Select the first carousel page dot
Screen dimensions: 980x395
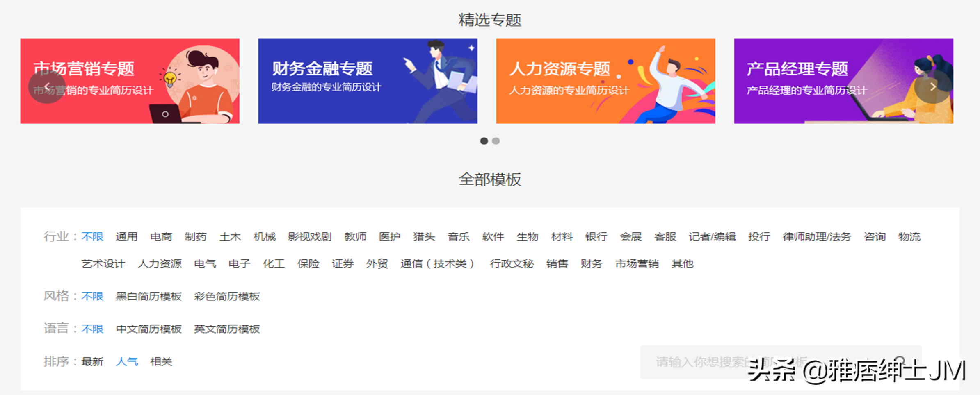[484, 141]
